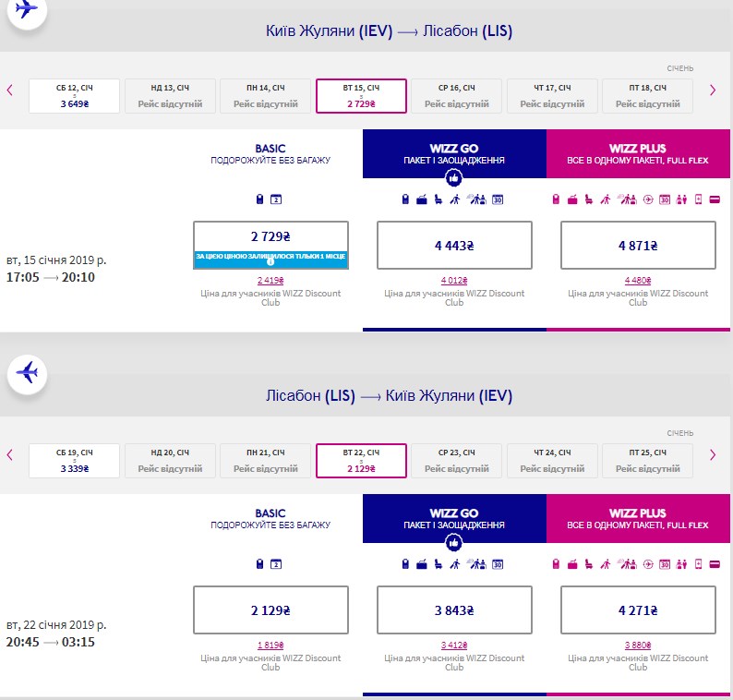Choose the outbound BASIC fare of 2 729₴
This screenshot has height=700, width=733.
coord(270,236)
